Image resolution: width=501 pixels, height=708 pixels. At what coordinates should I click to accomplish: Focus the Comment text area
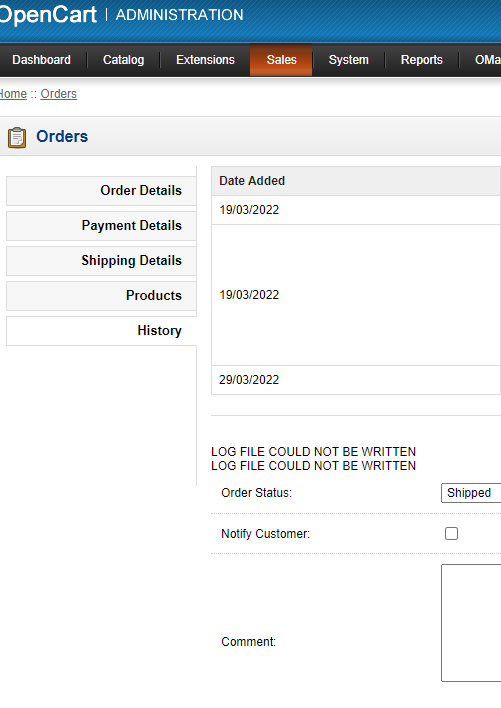471,623
